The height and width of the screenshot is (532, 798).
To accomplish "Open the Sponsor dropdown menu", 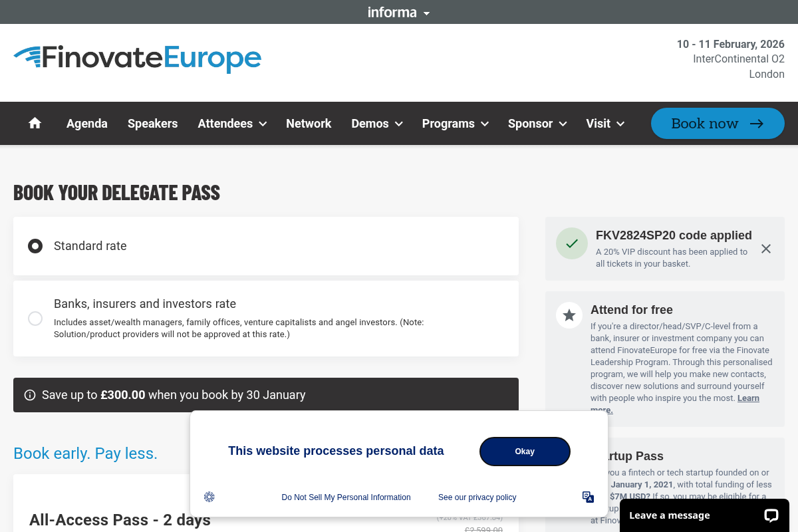I will [x=537, y=124].
